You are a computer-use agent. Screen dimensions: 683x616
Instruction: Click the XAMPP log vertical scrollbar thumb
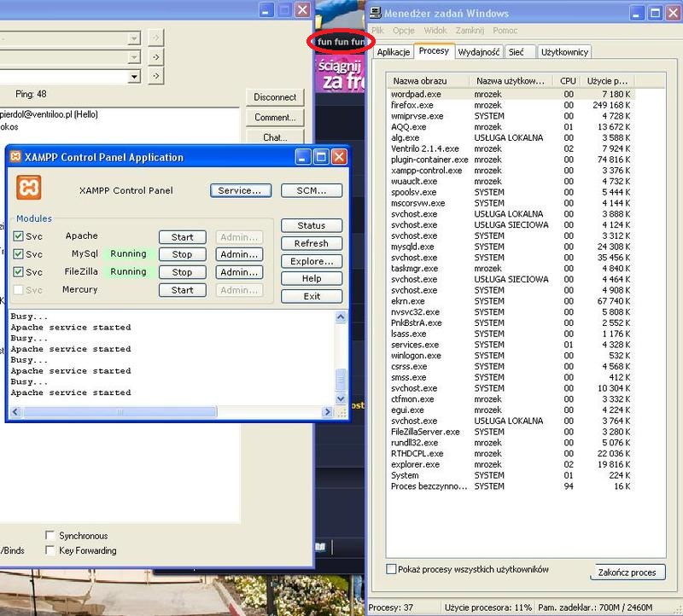[341, 380]
